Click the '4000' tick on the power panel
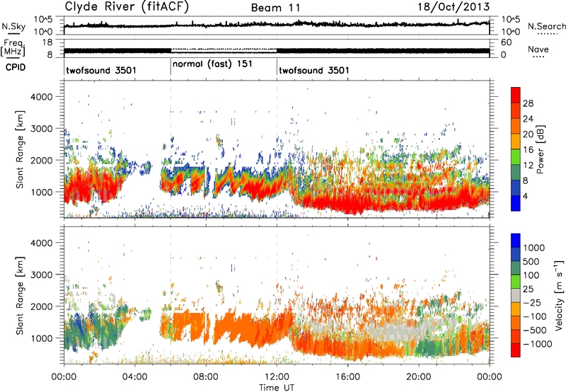 42,97
